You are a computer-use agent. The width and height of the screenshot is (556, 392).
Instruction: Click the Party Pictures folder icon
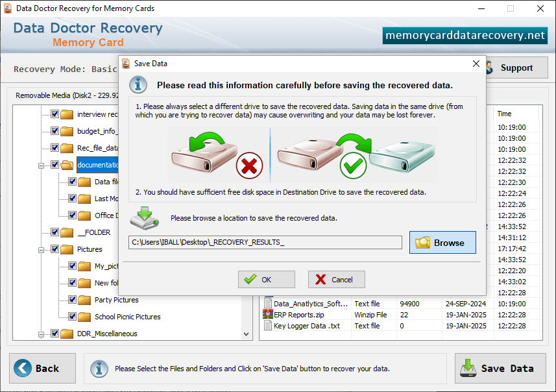pos(84,300)
